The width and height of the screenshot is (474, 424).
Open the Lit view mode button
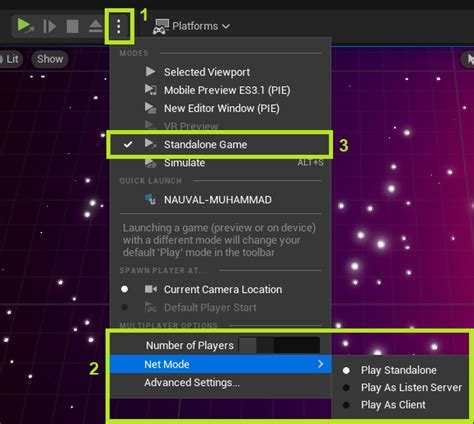click(11, 59)
